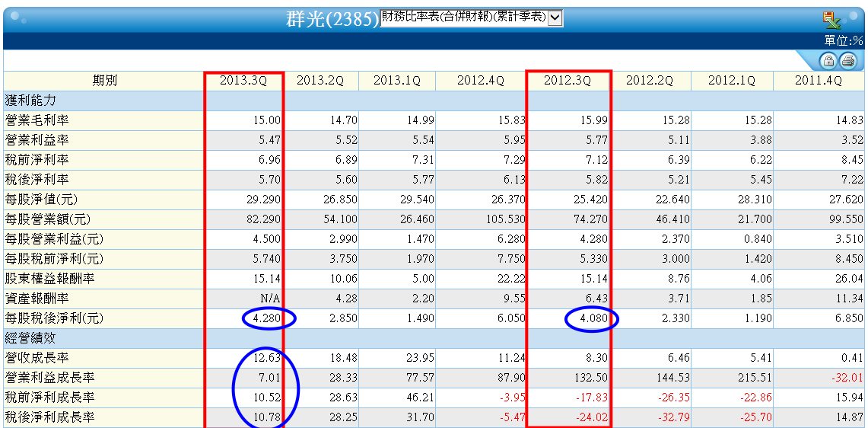Image resolution: width=868 pixels, height=428 pixels.
Task: Click the 105.530 value in 每股營業額 row
Action: [x=507, y=219]
